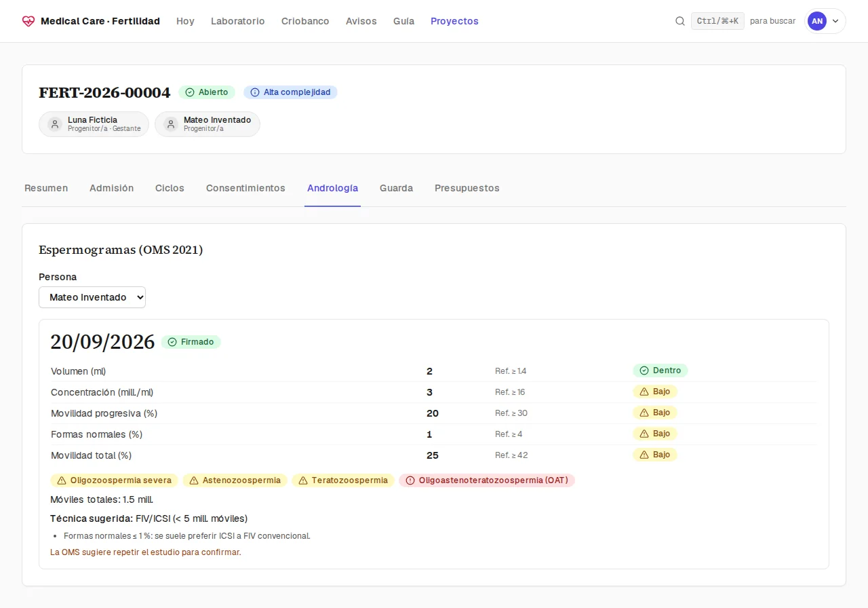Click the search magnifier icon
The height and width of the screenshot is (608, 868).
pyautogui.click(x=680, y=21)
